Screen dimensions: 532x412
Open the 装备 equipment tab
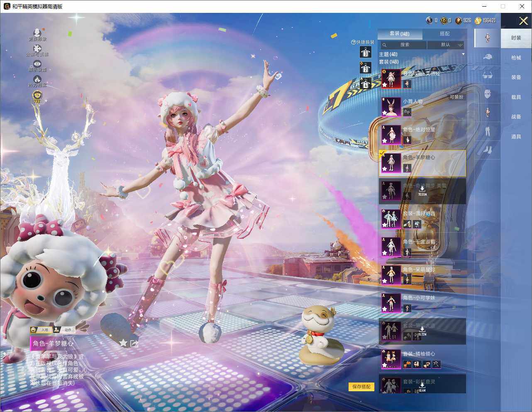point(516,77)
